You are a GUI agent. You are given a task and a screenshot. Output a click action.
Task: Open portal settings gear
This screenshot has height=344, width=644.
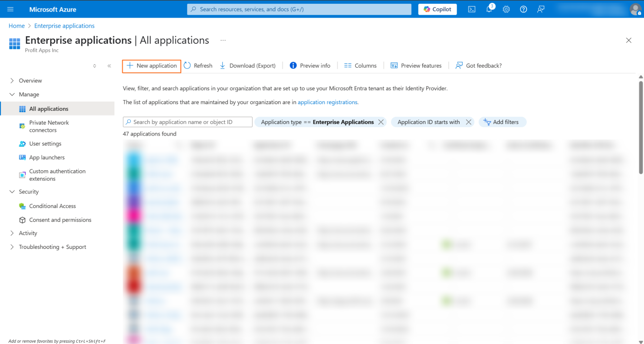pyautogui.click(x=506, y=9)
